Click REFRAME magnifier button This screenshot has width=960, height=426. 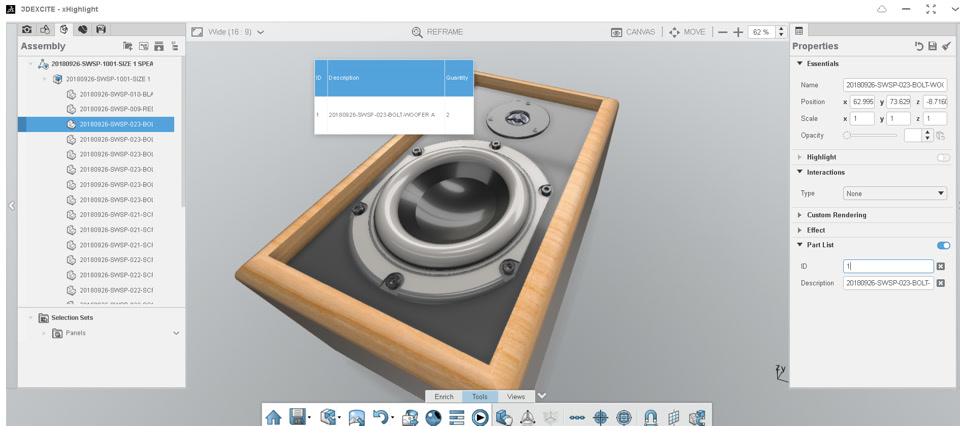[x=437, y=32]
